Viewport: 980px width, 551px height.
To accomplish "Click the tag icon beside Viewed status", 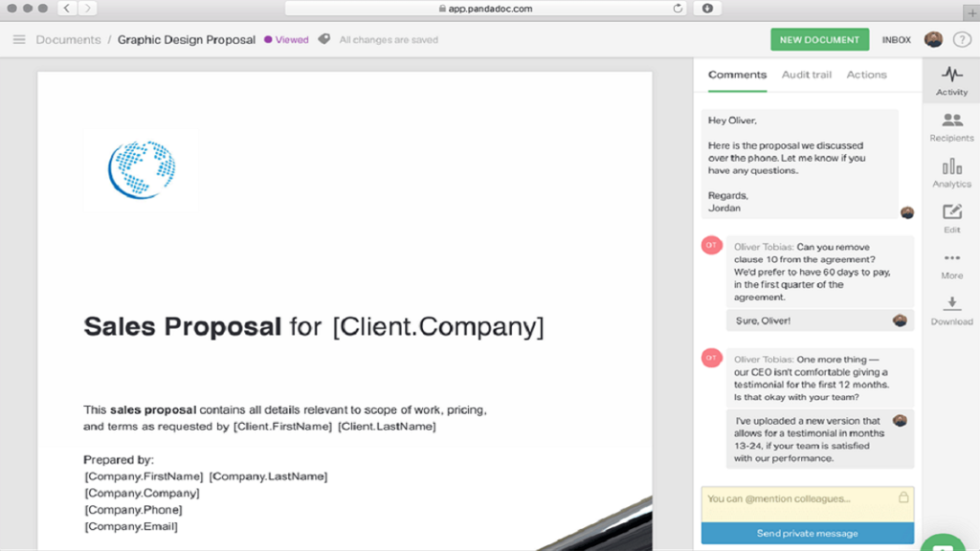I will tap(323, 39).
